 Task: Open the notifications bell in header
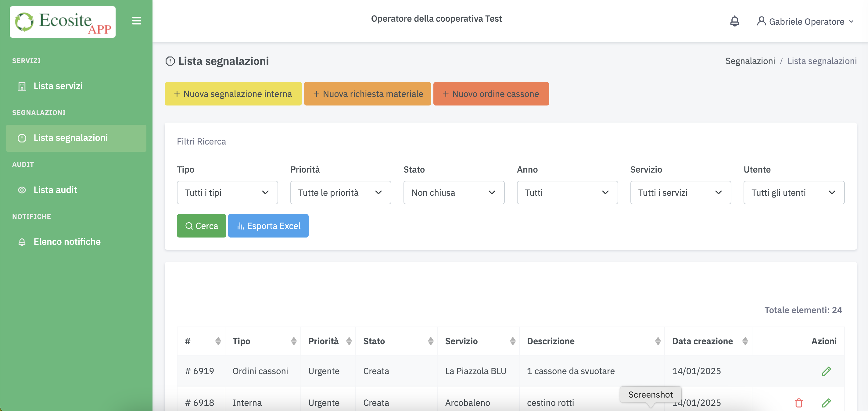[734, 21]
